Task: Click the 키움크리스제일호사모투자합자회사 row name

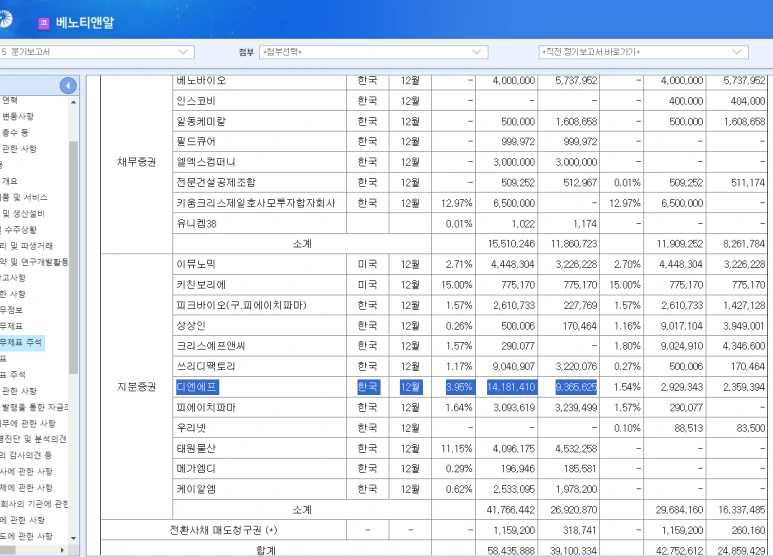Action: pyautogui.click(x=256, y=203)
